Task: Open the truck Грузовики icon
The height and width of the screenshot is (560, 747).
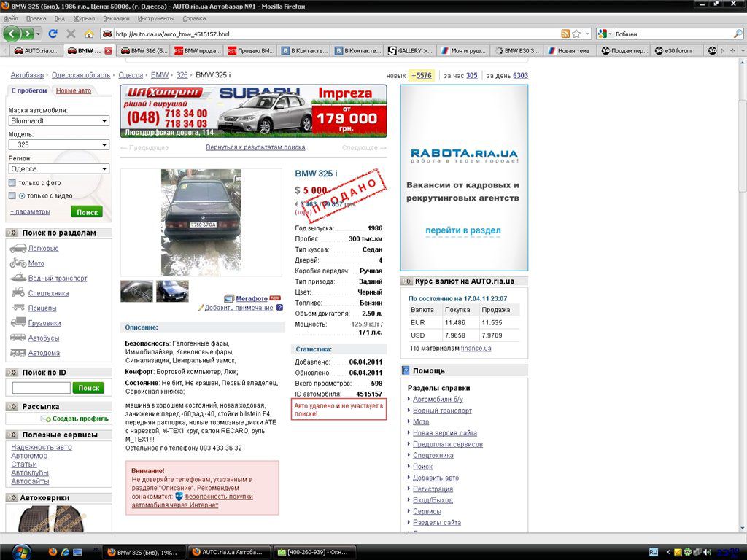Action: click(x=18, y=322)
